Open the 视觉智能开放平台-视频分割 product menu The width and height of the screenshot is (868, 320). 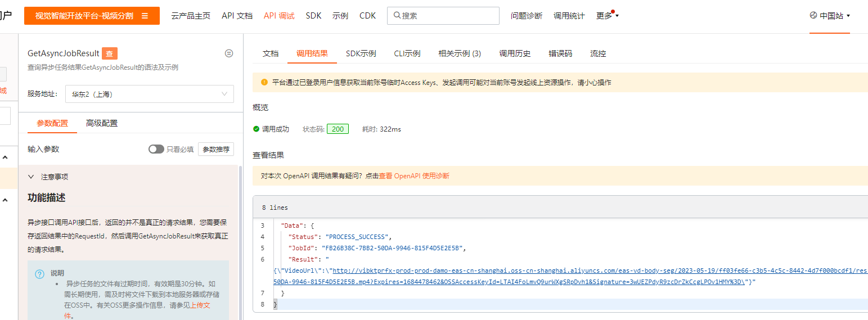[92, 16]
